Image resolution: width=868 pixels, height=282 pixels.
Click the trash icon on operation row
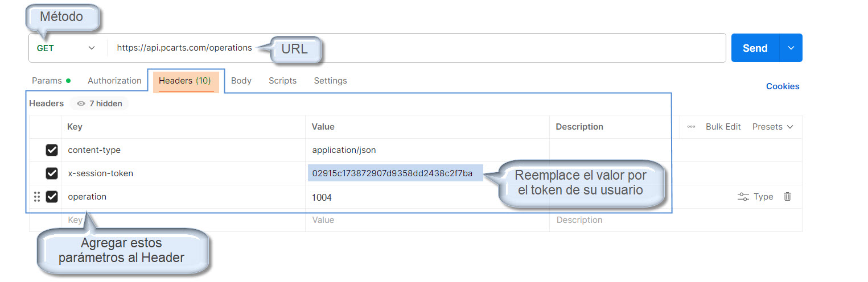[787, 197]
